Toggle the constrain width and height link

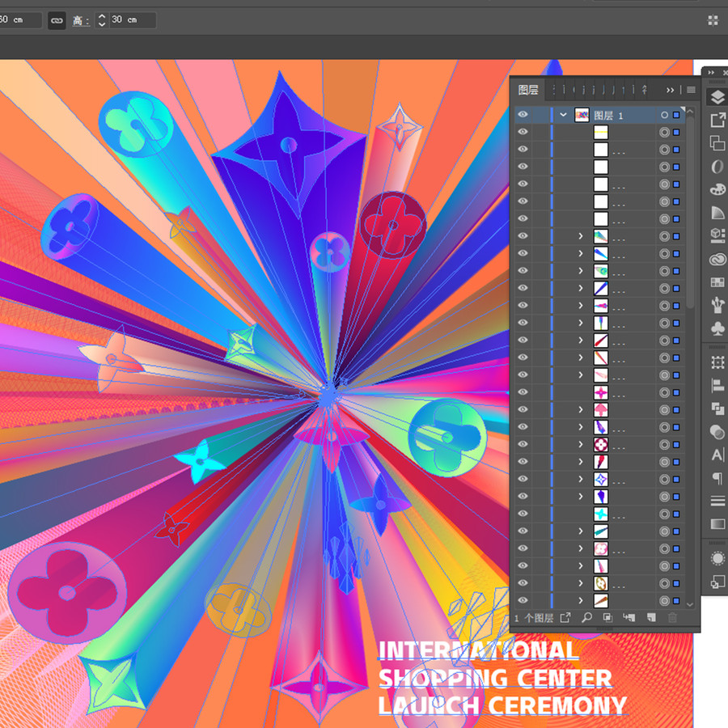pyautogui.click(x=57, y=20)
